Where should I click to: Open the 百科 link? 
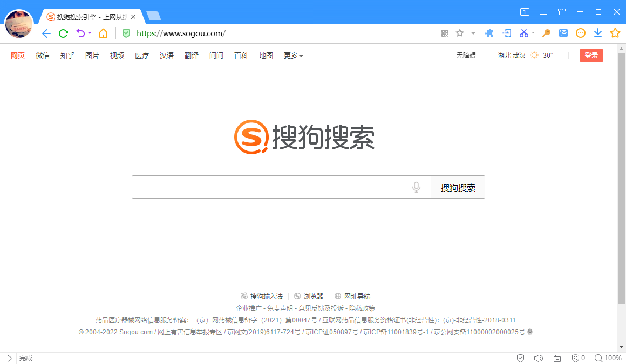tap(241, 56)
